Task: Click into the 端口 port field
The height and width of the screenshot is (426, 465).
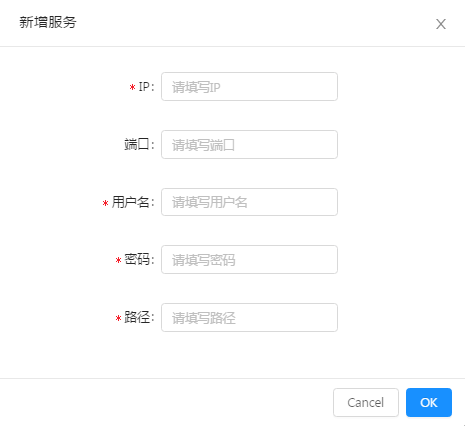Action: (x=249, y=145)
